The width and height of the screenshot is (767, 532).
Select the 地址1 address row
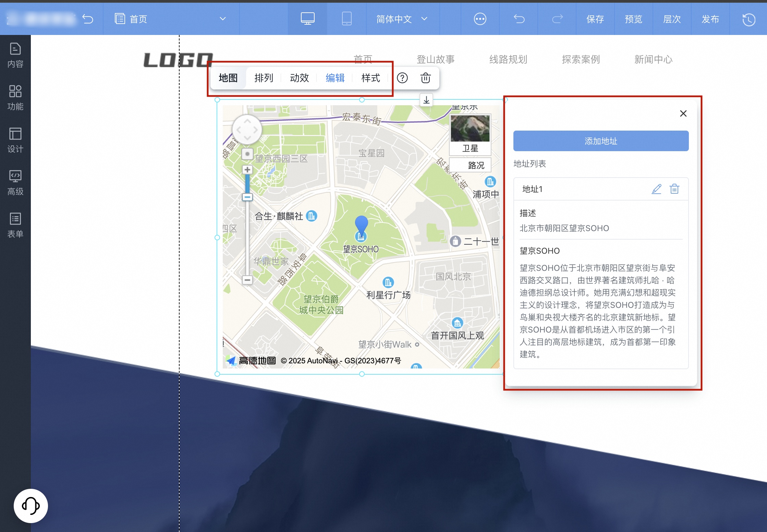[601, 189]
